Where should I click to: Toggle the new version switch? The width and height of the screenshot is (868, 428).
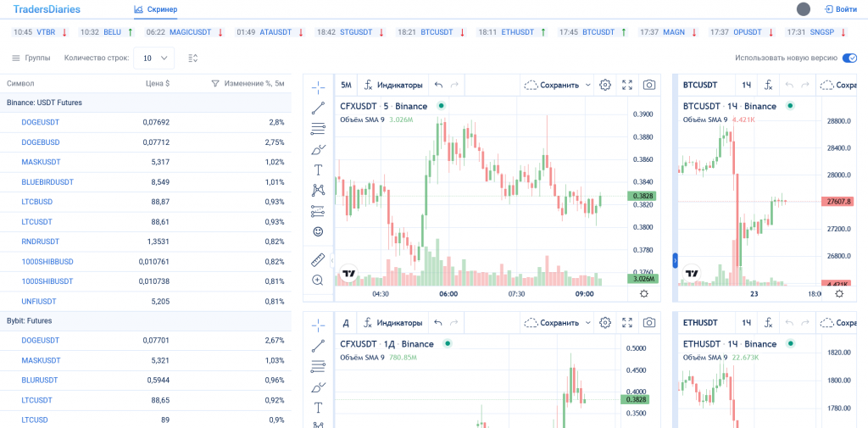(849, 58)
